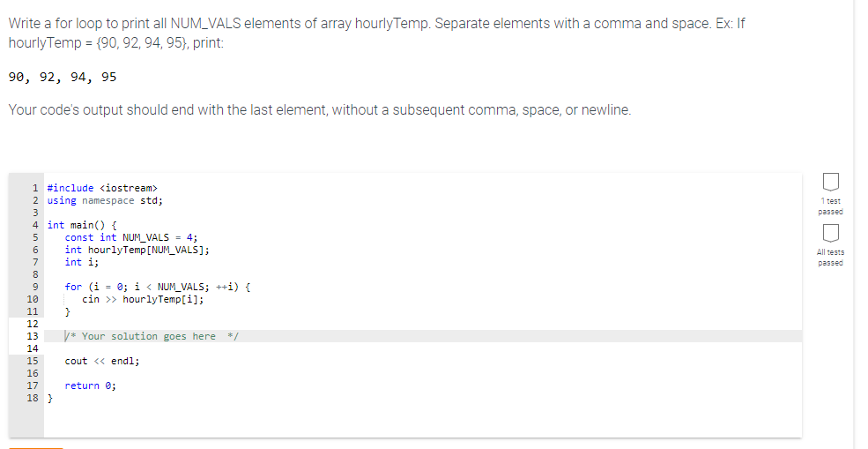This screenshot has height=449, width=868.
Task: Click the 'const int NUM_VALS = 4;' line
Action: 131,237
